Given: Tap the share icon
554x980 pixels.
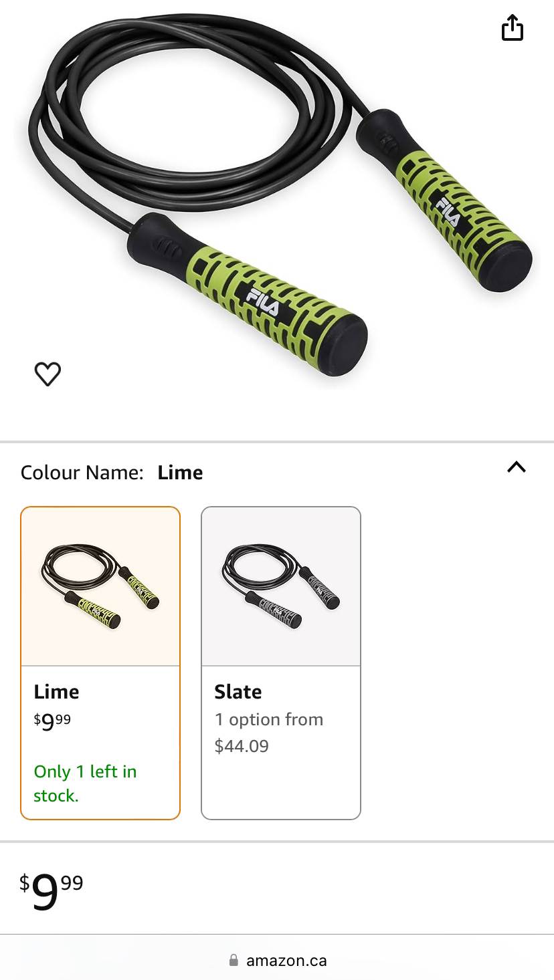Looking at the screenshot, I should point(513,29).
